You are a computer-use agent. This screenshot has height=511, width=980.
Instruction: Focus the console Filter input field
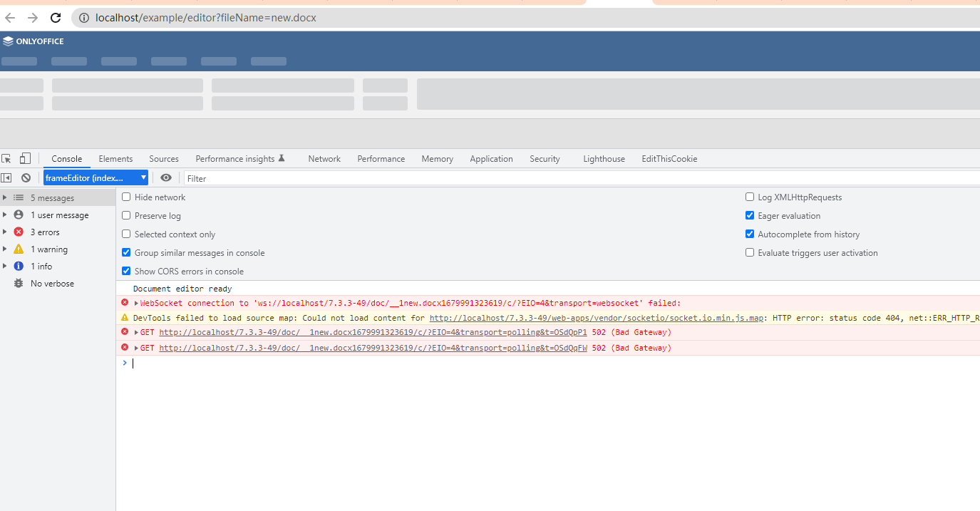(x=582, y=178)
